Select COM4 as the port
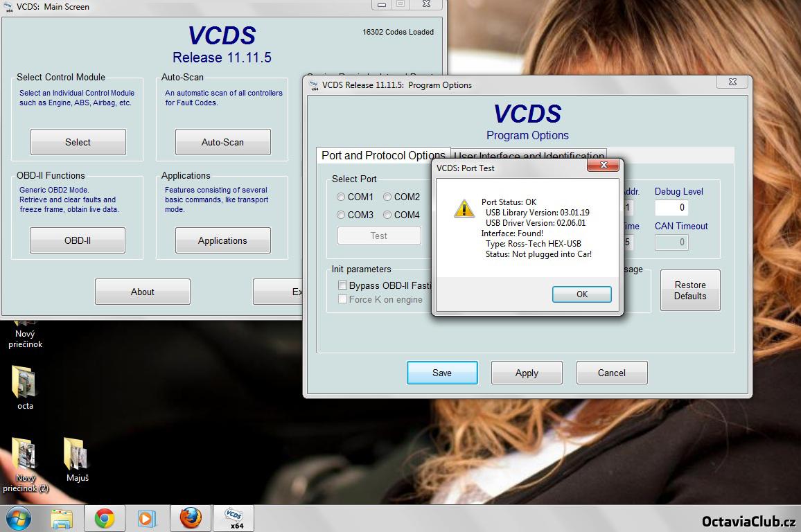The width and height of the screenshot is (801, 532). tap(387, 215)
